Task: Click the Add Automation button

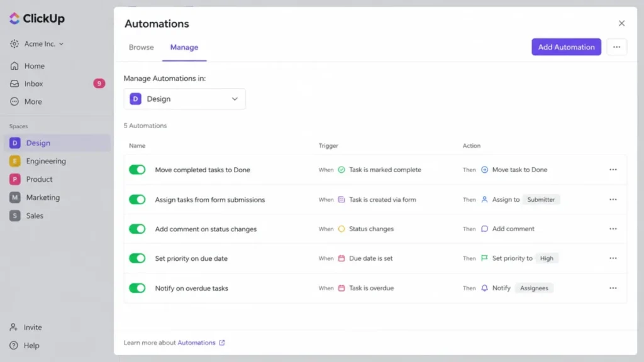Action: (567, 47)
